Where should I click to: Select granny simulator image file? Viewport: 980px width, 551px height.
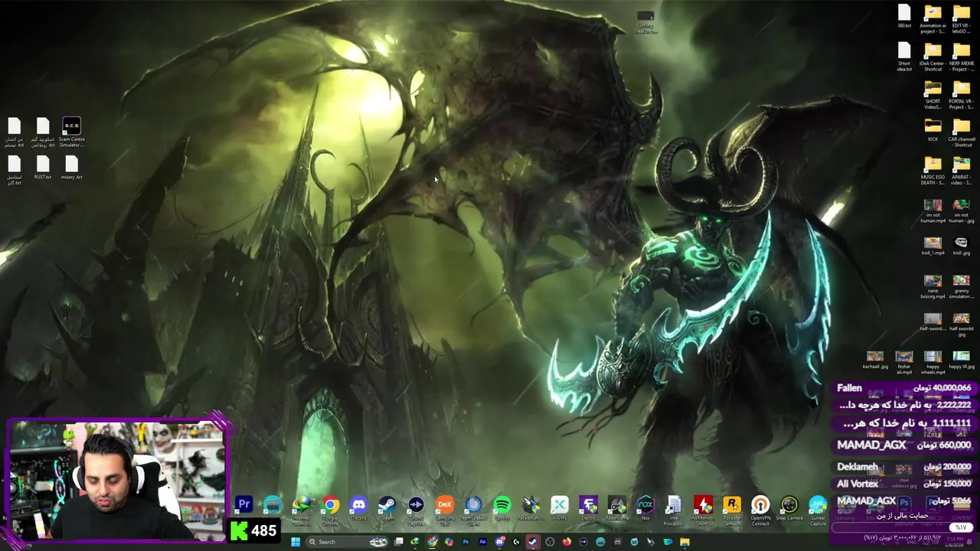(x=962, y=287)
